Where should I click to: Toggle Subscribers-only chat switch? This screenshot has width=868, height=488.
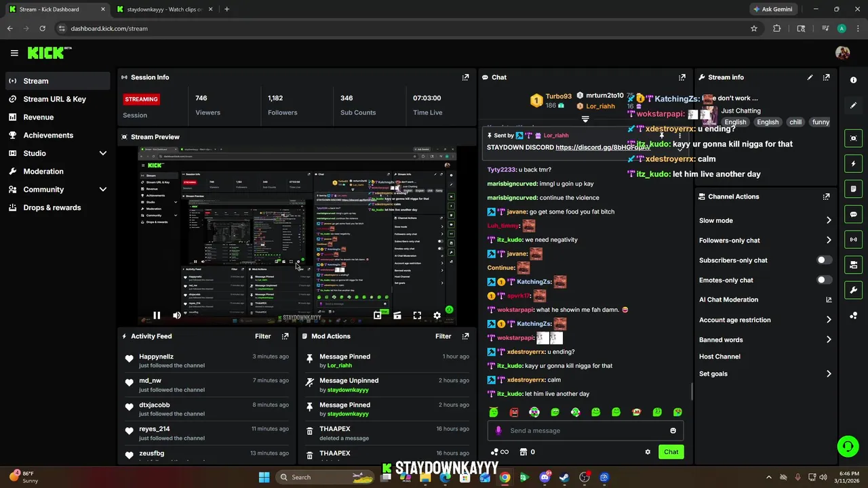824,260
